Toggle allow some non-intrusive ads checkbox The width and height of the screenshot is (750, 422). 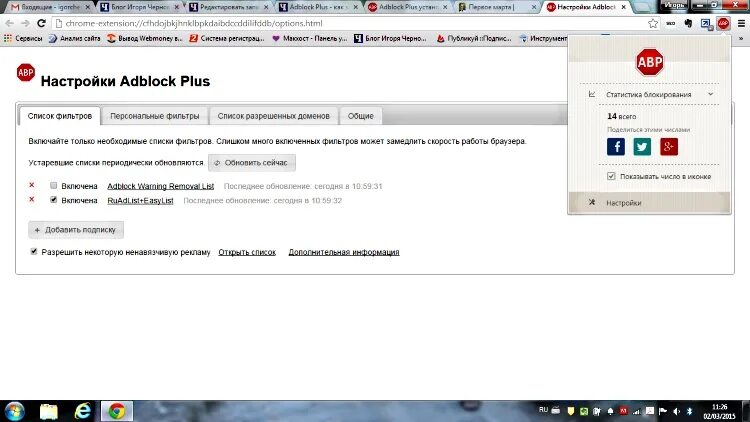coord(34,251)
